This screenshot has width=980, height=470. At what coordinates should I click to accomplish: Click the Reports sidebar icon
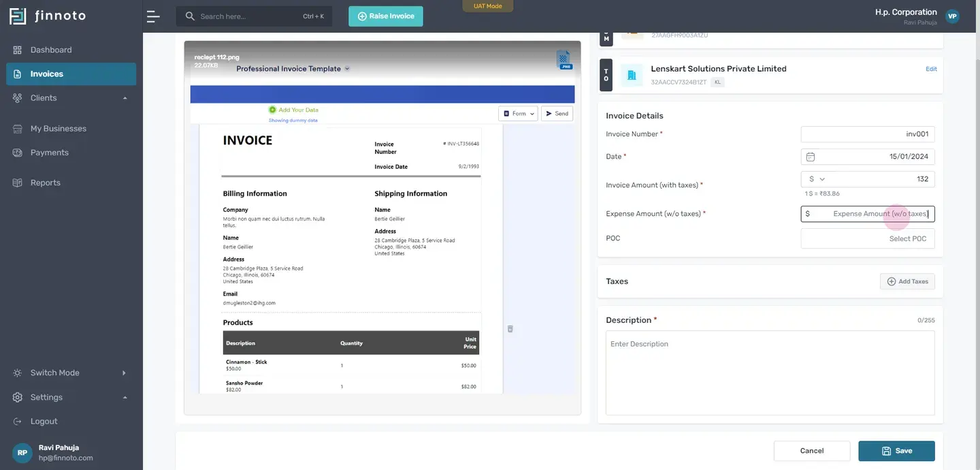(18, 183)
